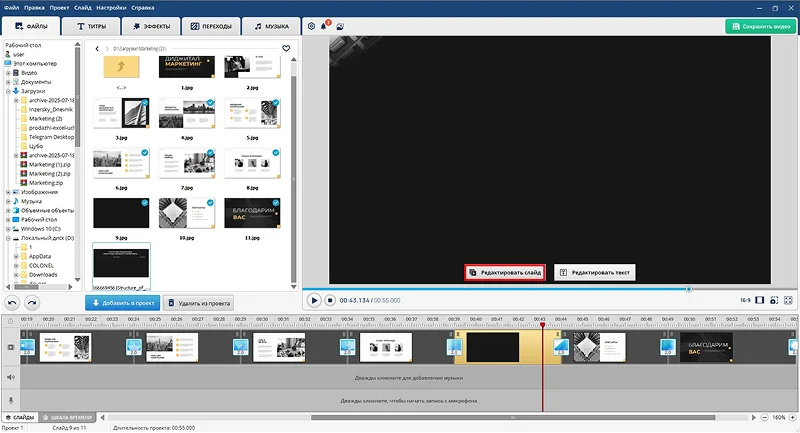Viewport: 800px width, 433px height.
Task: Add current folder to favorites with heart icon
Action: [x=286, y=48]
